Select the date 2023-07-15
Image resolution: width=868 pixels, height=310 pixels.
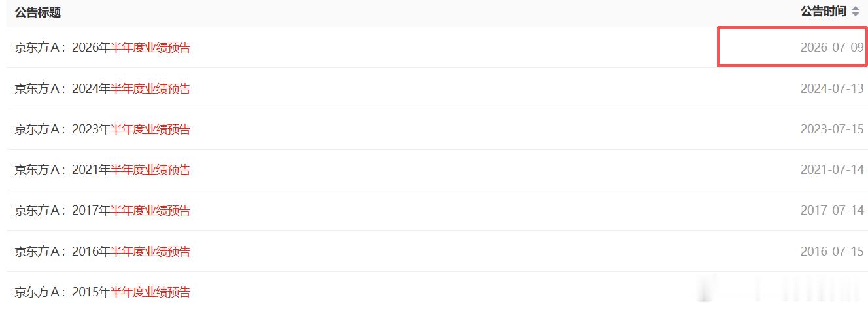[832, 129]
